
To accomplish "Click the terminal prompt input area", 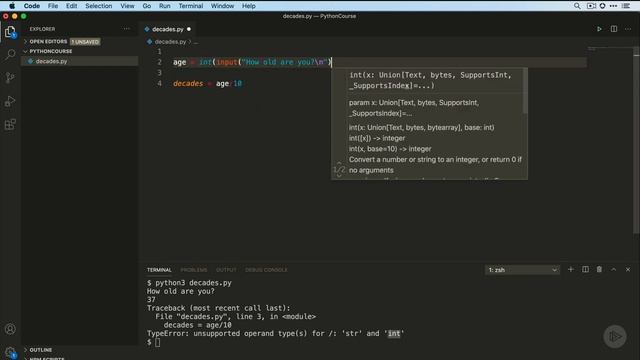I will click(158, 342).
